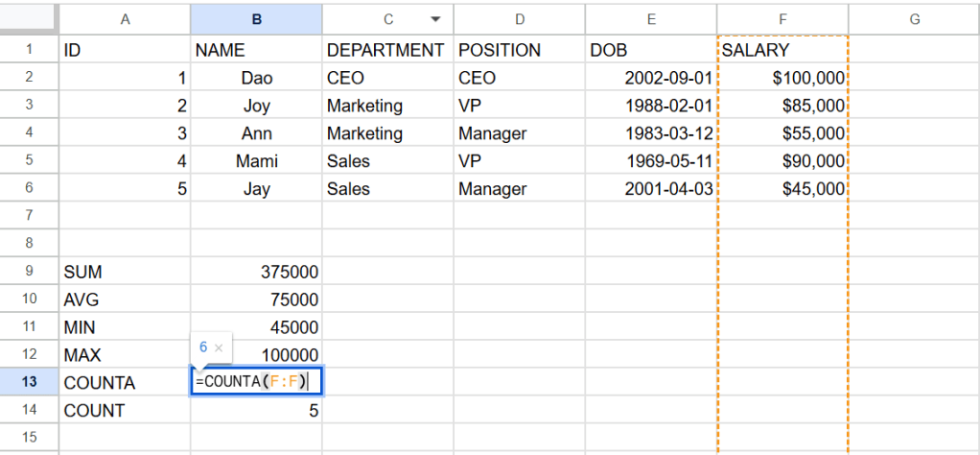Viewport: 980px width, 455px height.
Task: Select column G header
Action: 914,19
